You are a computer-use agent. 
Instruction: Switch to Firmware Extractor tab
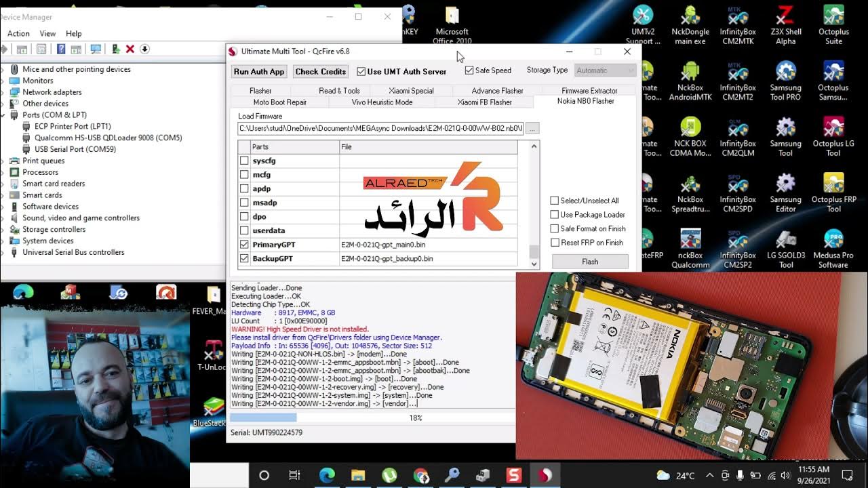click(589, 91)
